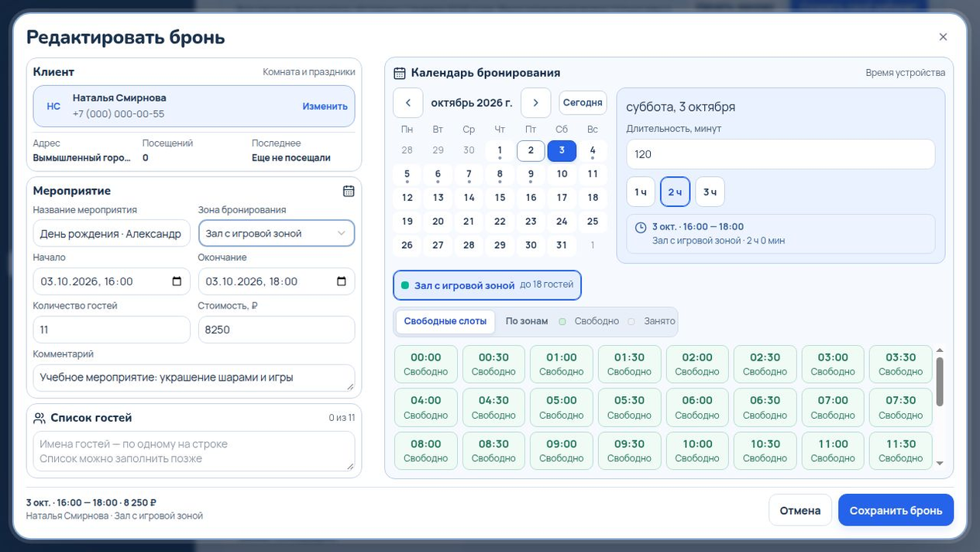Edit the Количество гостей field

point(112,329)
